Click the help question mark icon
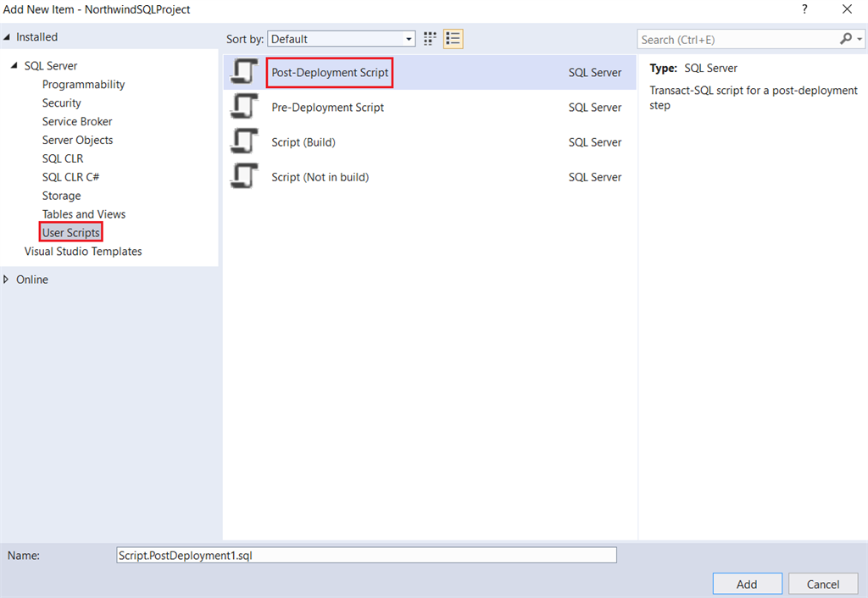The width and height of the screenshot is (868, 598). click(804, 9)
